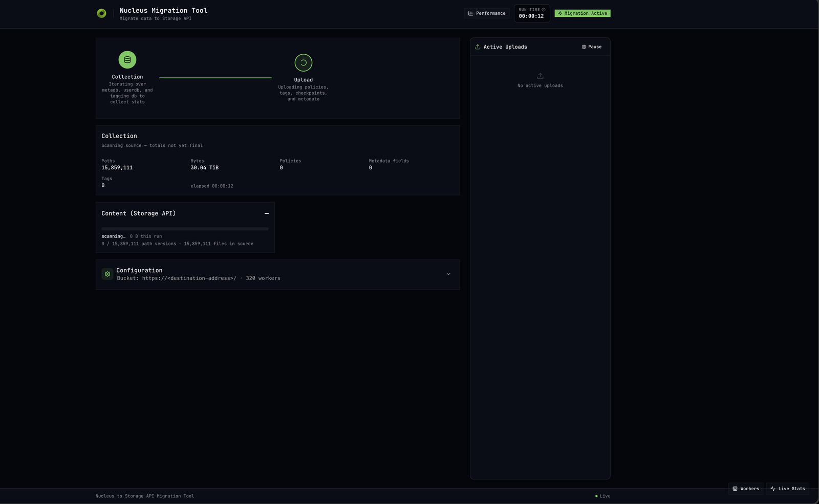Click the 'No active uploads' message
The image size is (819, 504).
pos(540,85)
